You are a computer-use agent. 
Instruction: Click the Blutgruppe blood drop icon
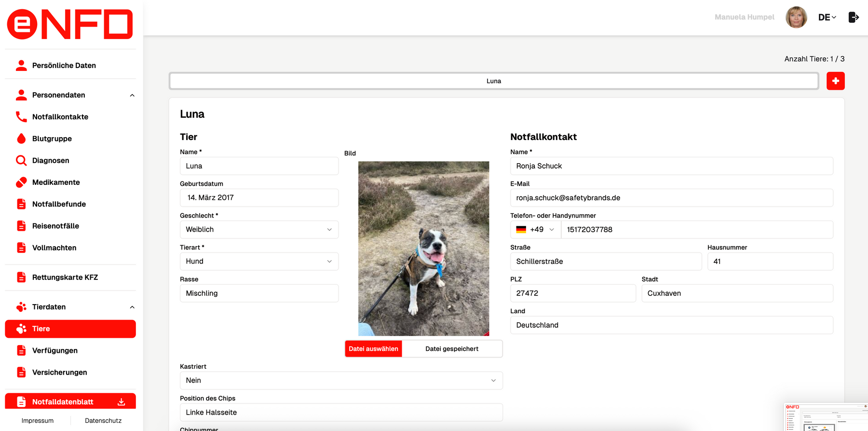(21, 139)
